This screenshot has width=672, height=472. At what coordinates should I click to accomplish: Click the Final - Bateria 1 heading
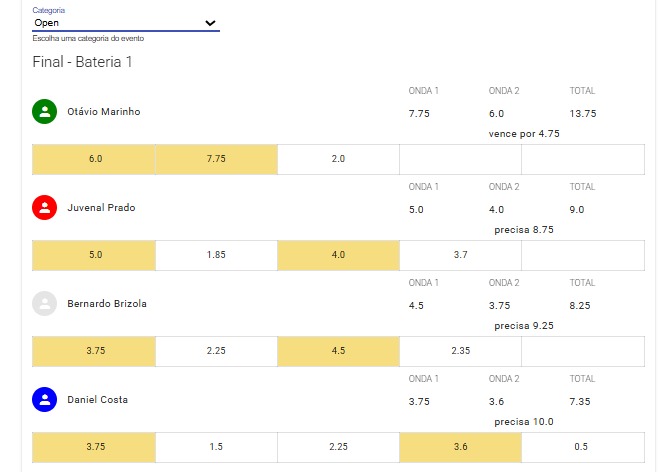tap(82, 62)
